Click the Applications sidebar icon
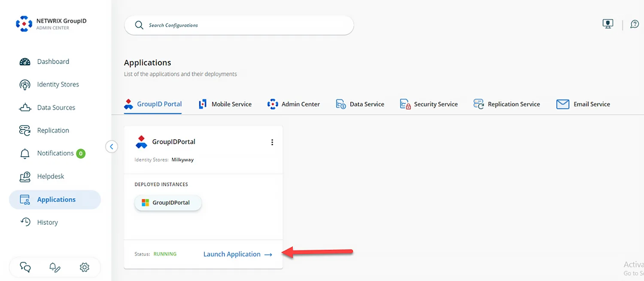Image resolution: width=644 pixels, height=281 pixels. 25,199
